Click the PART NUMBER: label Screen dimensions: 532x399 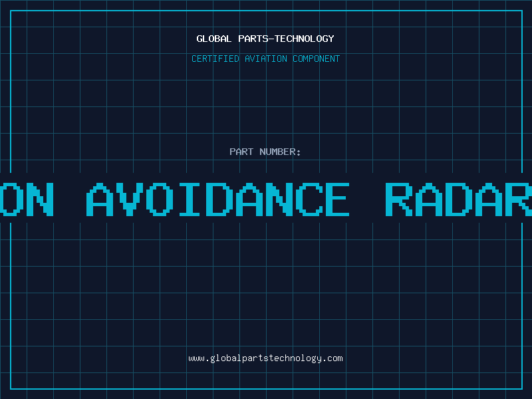coord(265,152)
